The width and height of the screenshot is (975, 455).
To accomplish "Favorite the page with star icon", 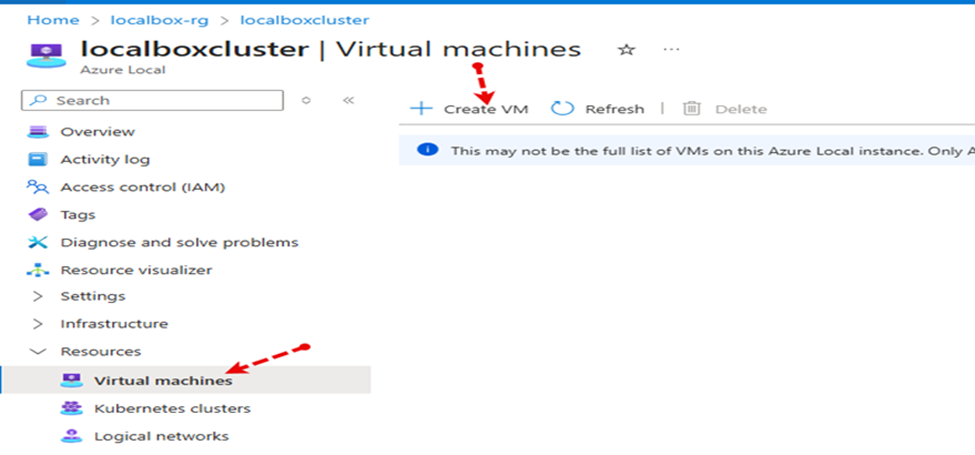I will coord(626,50).
